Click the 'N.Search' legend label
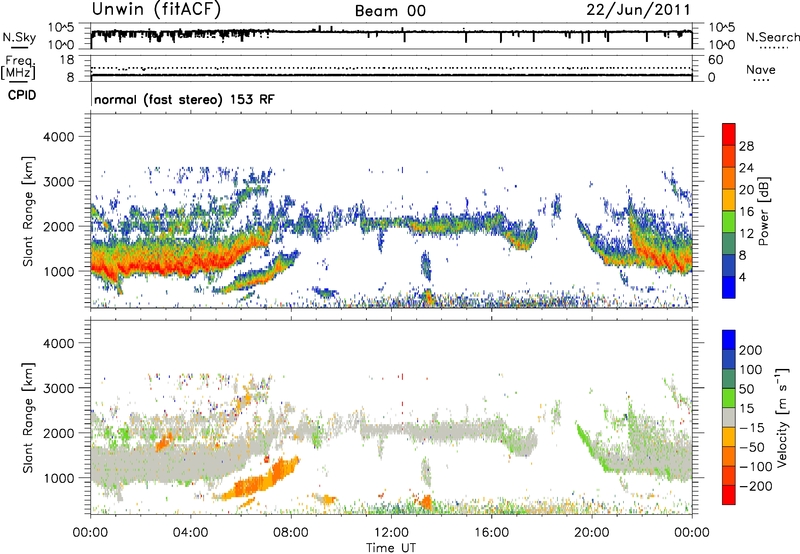 click(x=772, y=37)
